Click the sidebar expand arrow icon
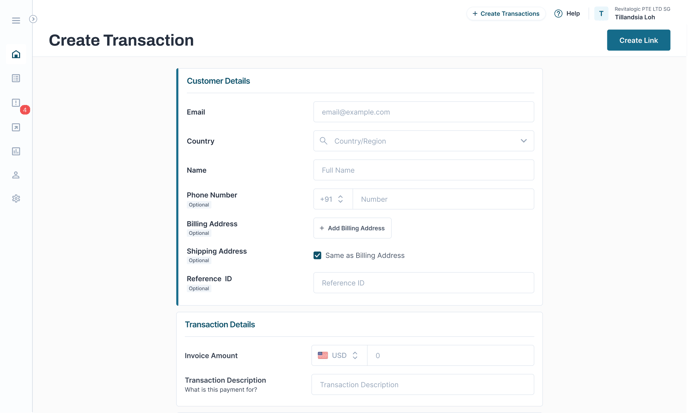 tap(33, 19)
